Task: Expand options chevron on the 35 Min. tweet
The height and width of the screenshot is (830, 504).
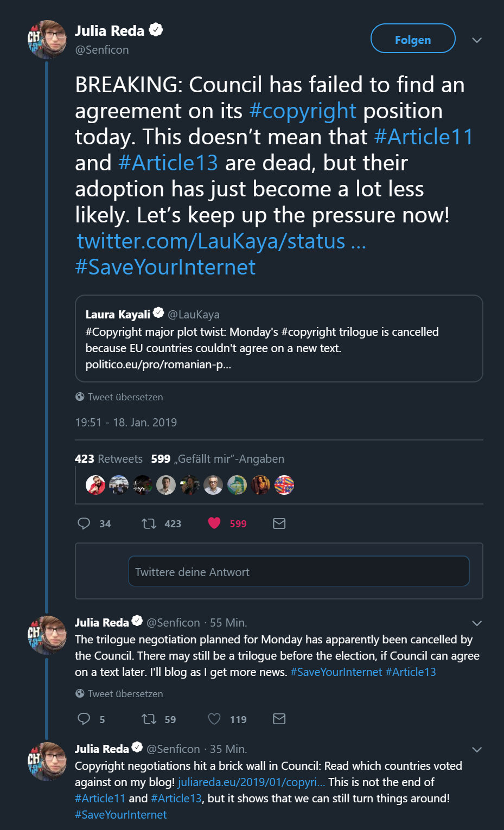Action: [x=477, y=750]
